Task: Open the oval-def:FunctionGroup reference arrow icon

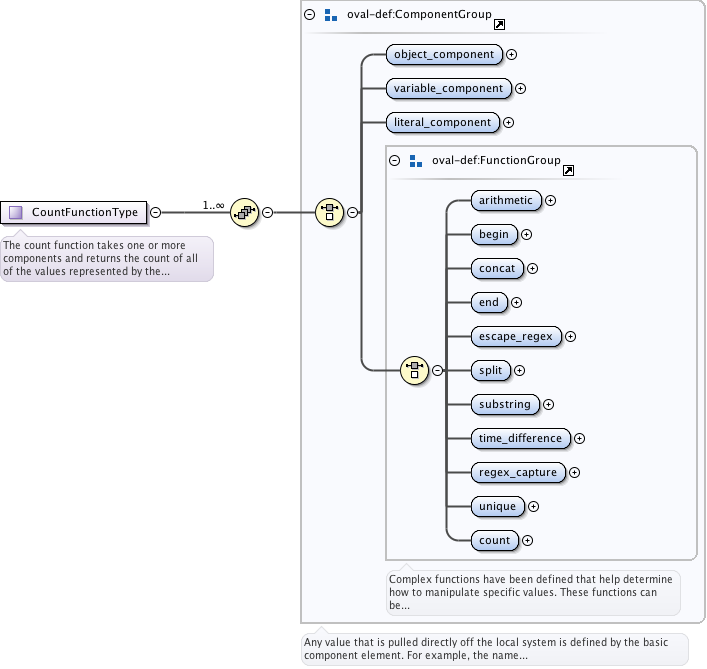Action: click(x=568, y=170)
